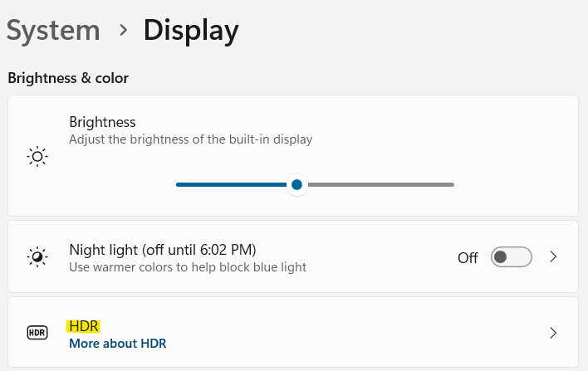Click the Brightness sun icon

click(37, 156)
